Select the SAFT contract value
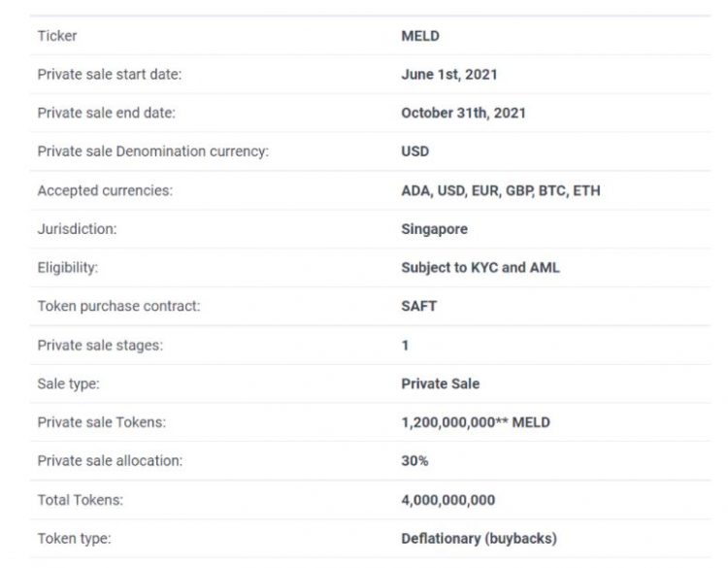 pyautogui.click(x=419, y=306)
